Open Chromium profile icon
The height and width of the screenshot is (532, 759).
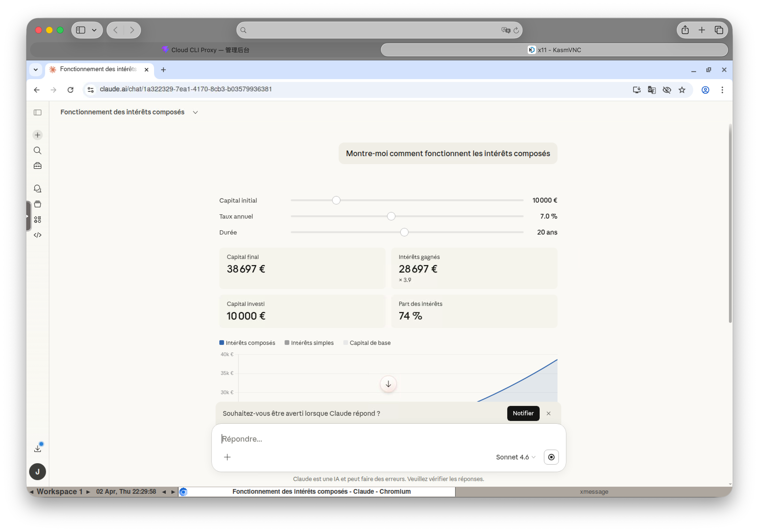705,90
